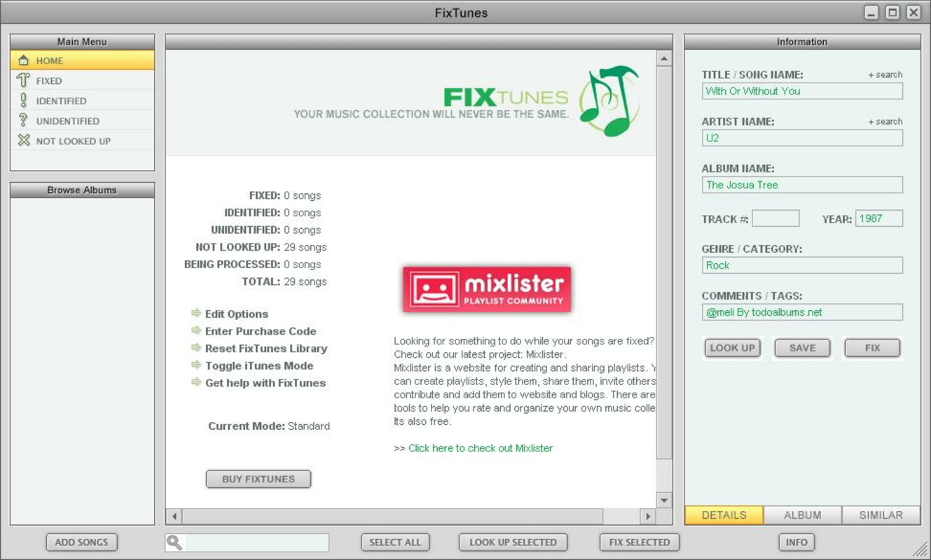
Task: Click the green arrow beside Edit Options
Action: 196,314
